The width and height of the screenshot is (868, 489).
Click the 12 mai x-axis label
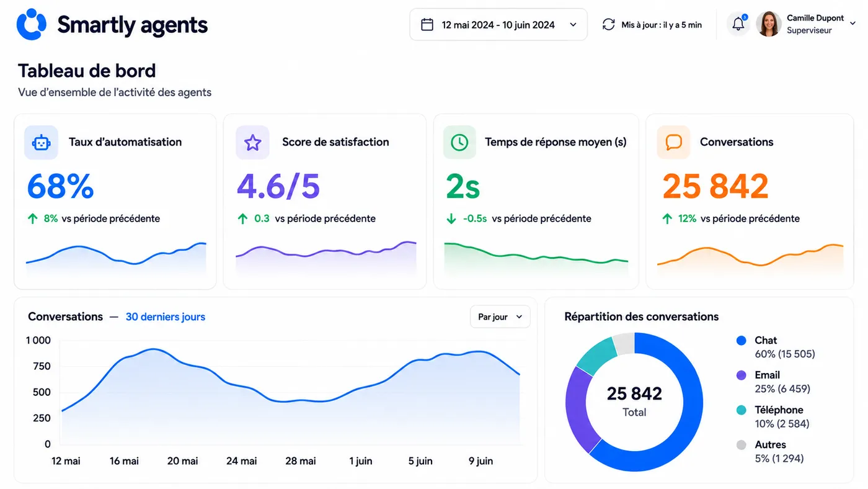pos(66,461)
